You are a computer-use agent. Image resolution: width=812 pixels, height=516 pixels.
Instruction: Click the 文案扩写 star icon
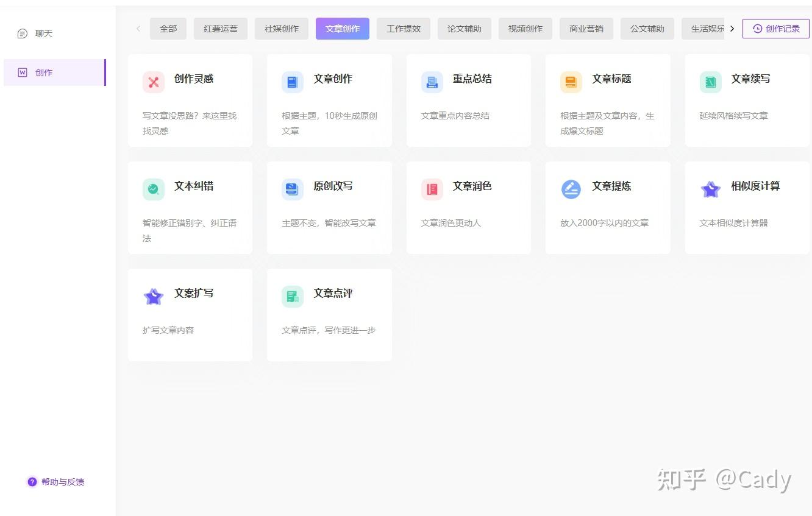point(154,297)
